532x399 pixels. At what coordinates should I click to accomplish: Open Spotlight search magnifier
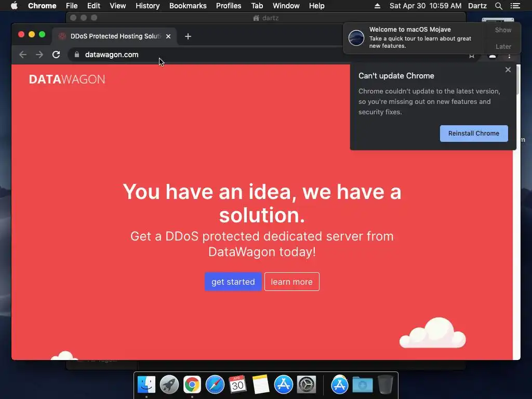[x=498, y=6]
